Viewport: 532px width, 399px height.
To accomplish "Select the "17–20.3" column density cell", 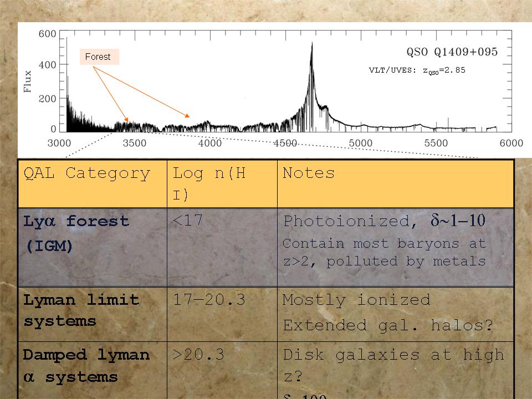I will tap(208, 300).
